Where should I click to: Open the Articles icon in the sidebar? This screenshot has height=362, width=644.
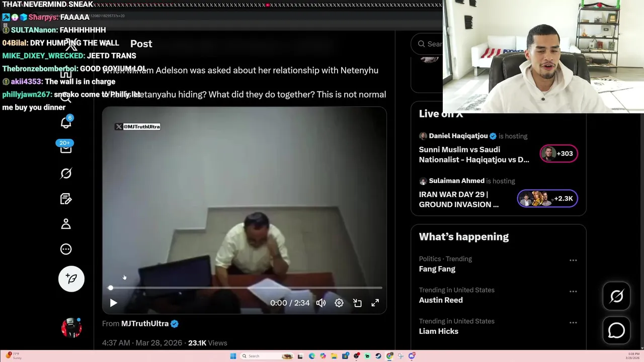[x=66, y=199]
